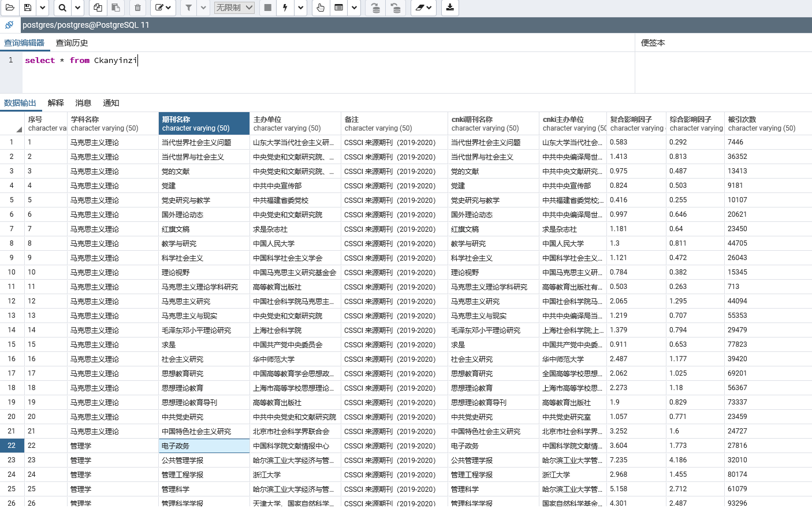Screen dimensions: 812x508
Task: Run Explain Analyze table icon
Action: click(x=339, y=8)
